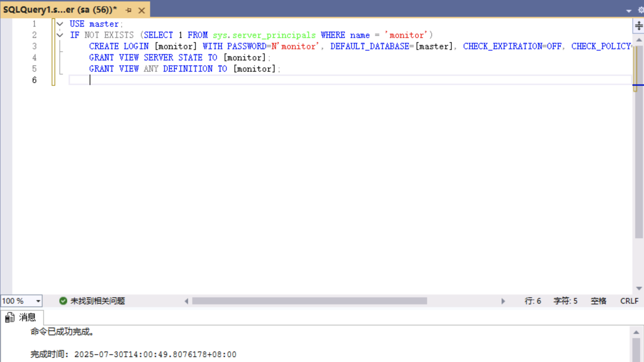Place cursor on sys.server_principals text
Screen dimensions: 644x362
pyautogui.click(x=264, y=35)
